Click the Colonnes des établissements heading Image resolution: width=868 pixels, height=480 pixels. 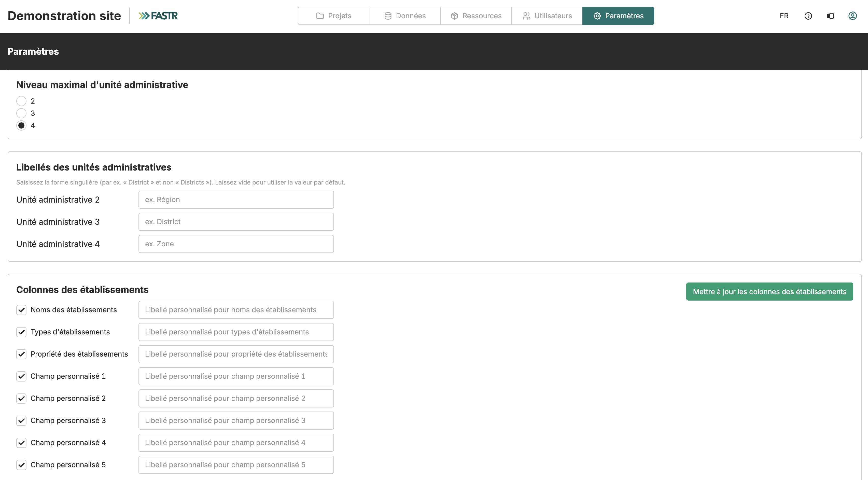[82, 290]
